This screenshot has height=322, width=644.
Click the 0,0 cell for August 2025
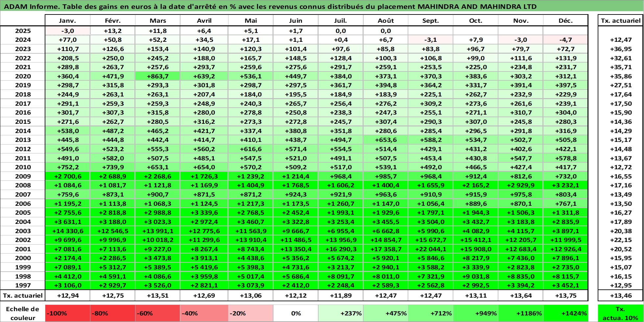[386, 31]
